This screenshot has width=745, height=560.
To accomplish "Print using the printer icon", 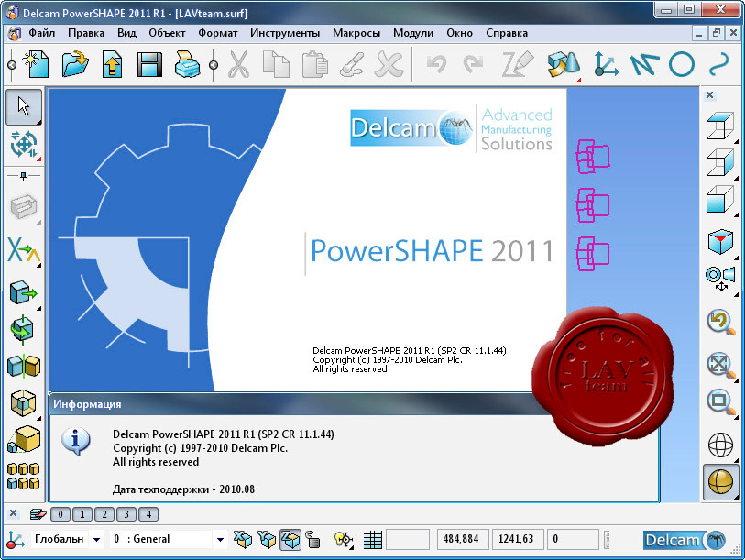I will click(187, 64).
